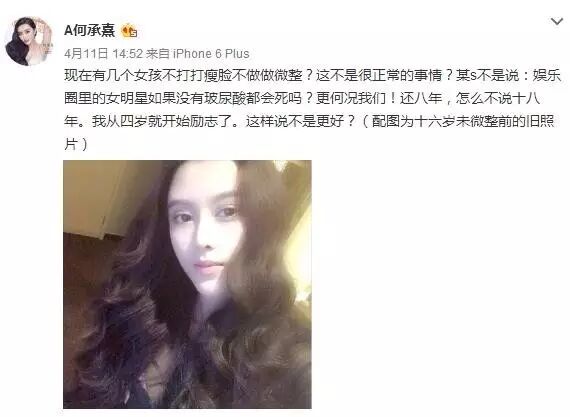Click the bright window area on the photo's right edge
The height and width of the screenshot is (417, 570).
302,262
